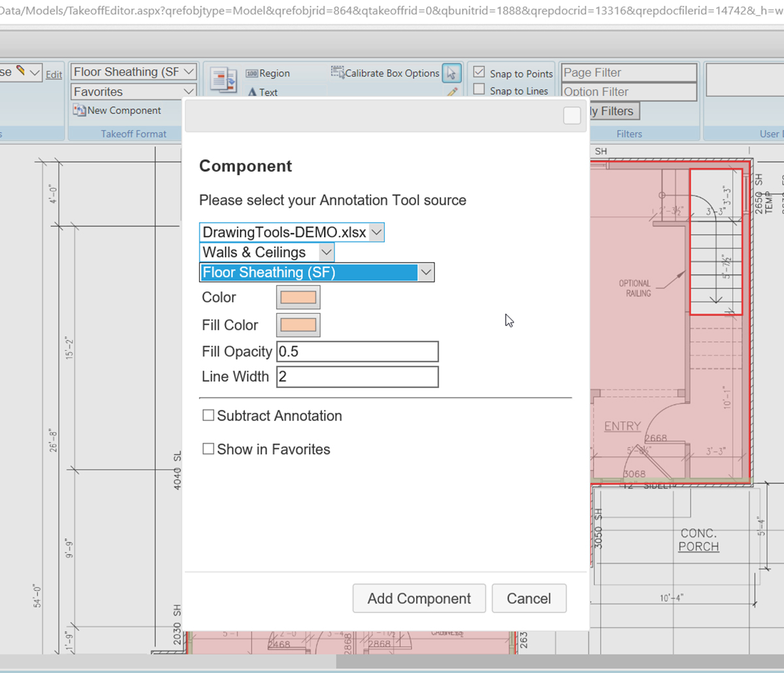This screenshot has height=673, width=784.
Task: Click the Fill Opacity input field
Action: 357,351
